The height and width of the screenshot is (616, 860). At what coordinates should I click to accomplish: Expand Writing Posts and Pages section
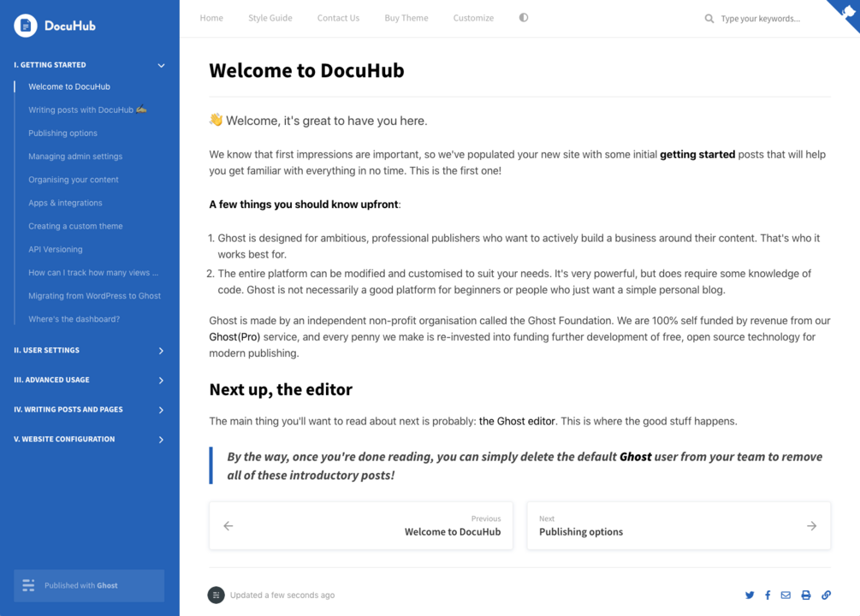point(161,410)
